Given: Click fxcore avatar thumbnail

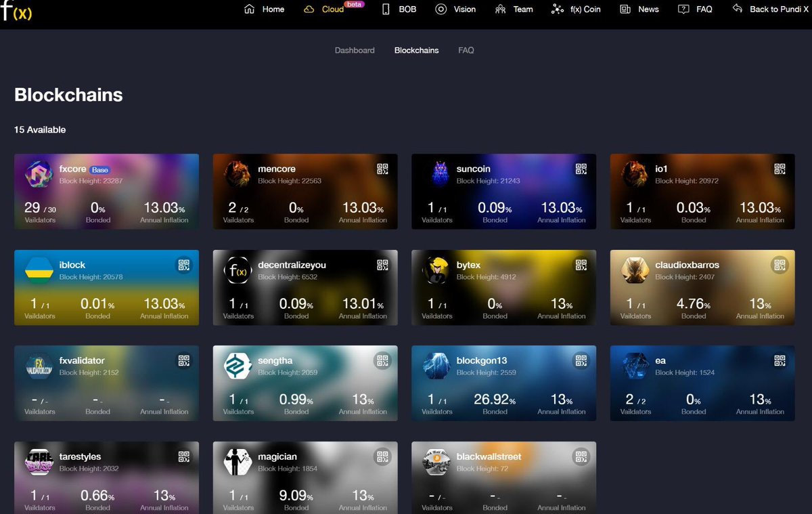Looking at the screenshot, I should pyautogui.click(x=39, y=174).
